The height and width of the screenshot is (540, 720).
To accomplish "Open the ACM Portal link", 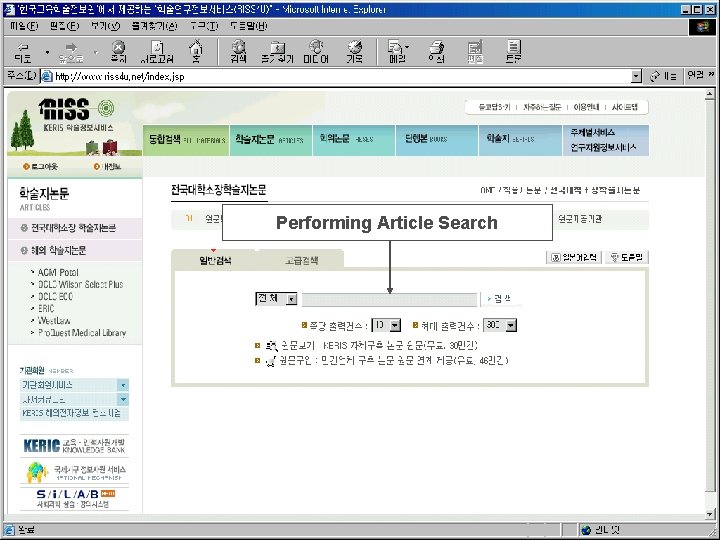I will click(58, 272).
